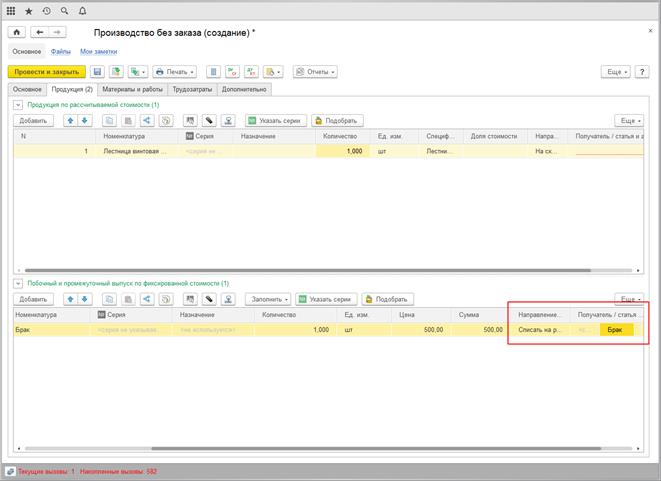This screenshot has height=481, width=661.
Task: Go to Home page icon
Action: click(16, 33)
